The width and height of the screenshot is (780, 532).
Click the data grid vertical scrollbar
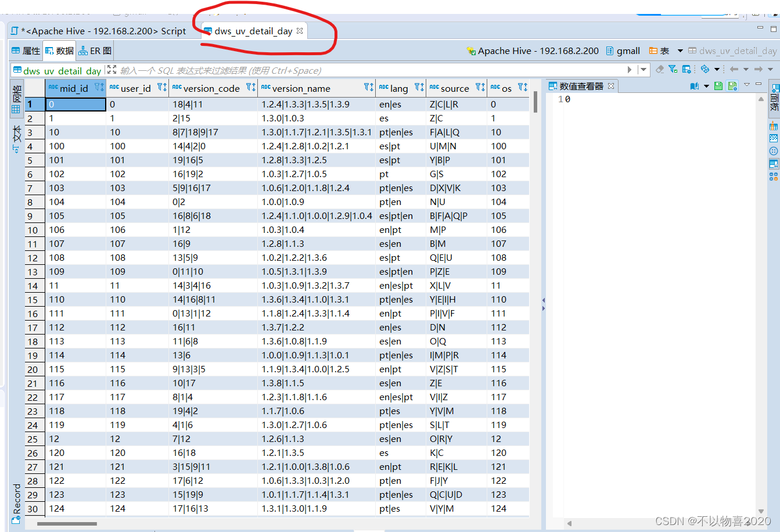(x=535, y=102)
